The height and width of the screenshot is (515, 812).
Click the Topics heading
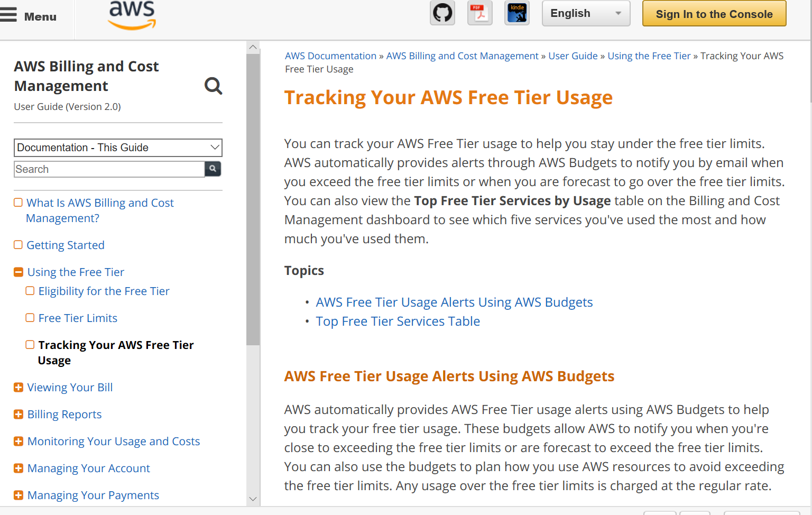click(x=304, y=271)
